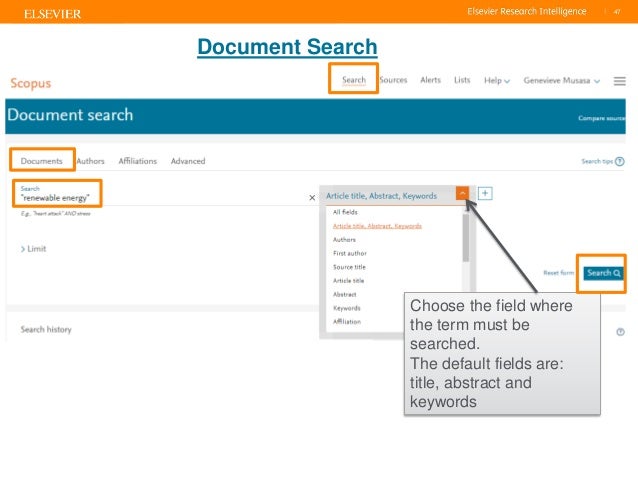Collapse the field dropdown with the orange chevron
The image size is (638, 479).
pyautogui.click(x=462, y=193)
